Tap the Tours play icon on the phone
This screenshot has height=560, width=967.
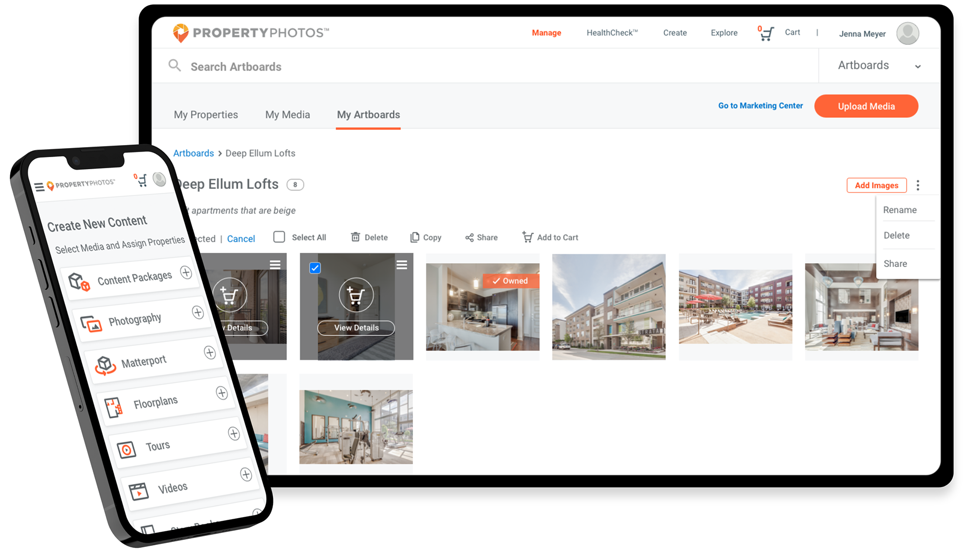126,449
